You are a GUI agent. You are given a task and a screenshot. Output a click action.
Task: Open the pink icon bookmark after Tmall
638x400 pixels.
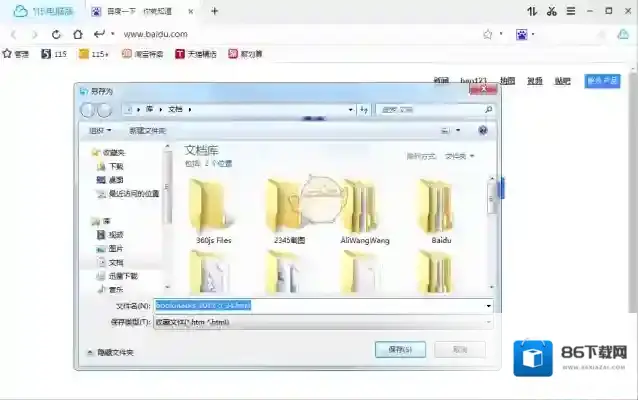pyautogui.click(x=245, y=54)
